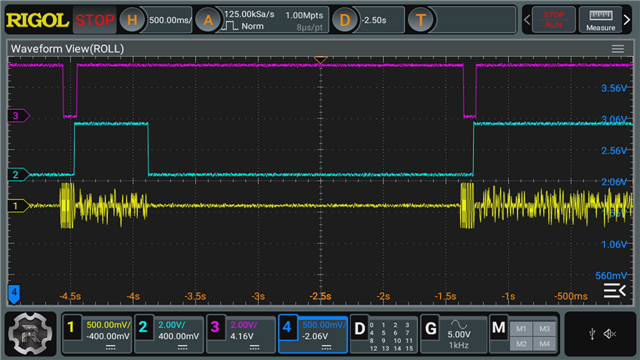The width and height of the screenshot is (640, 360).
Task: Click the 3.56V vertical scale label
Action: coord(614,88)
